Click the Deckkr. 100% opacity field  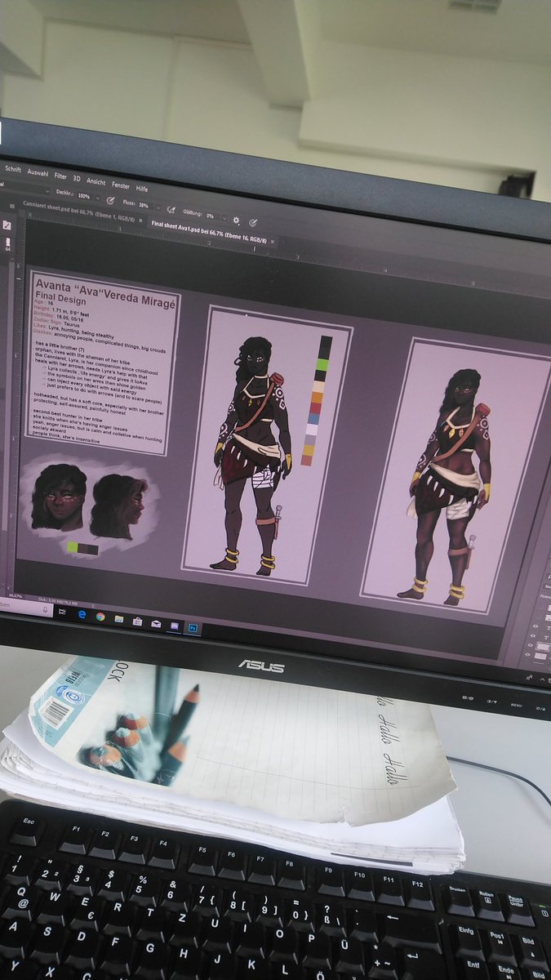(84, 196)
